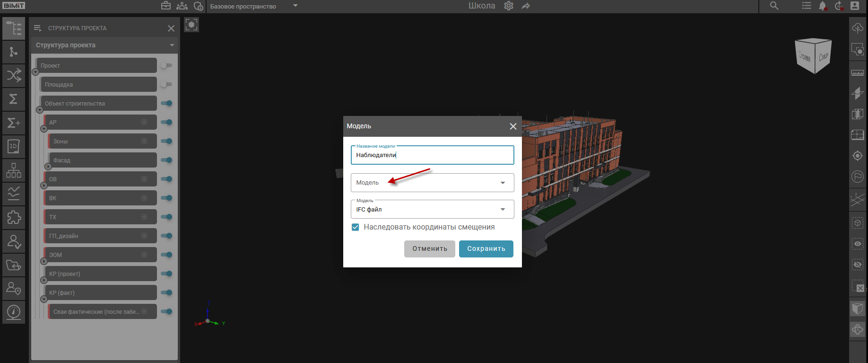Click the shuffle arrows icon in sidebar
Screen dimensions: 868x363
coord(14,75)
